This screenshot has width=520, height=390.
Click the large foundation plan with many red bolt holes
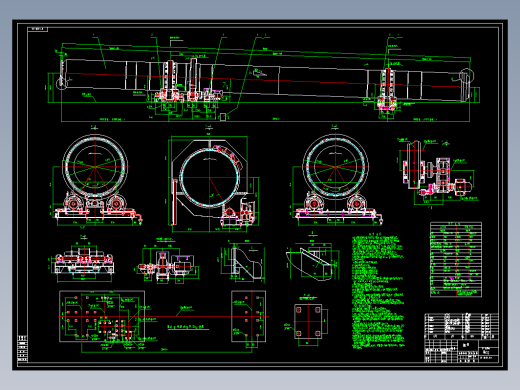coord(102,316)
